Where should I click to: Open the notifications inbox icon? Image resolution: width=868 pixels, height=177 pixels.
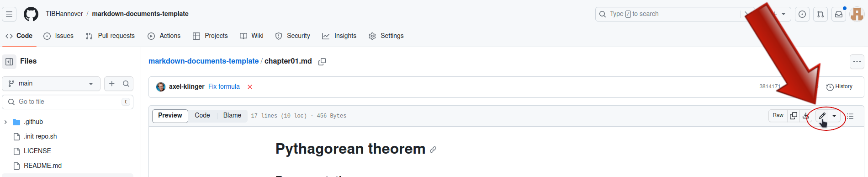[x=839, y=14]
